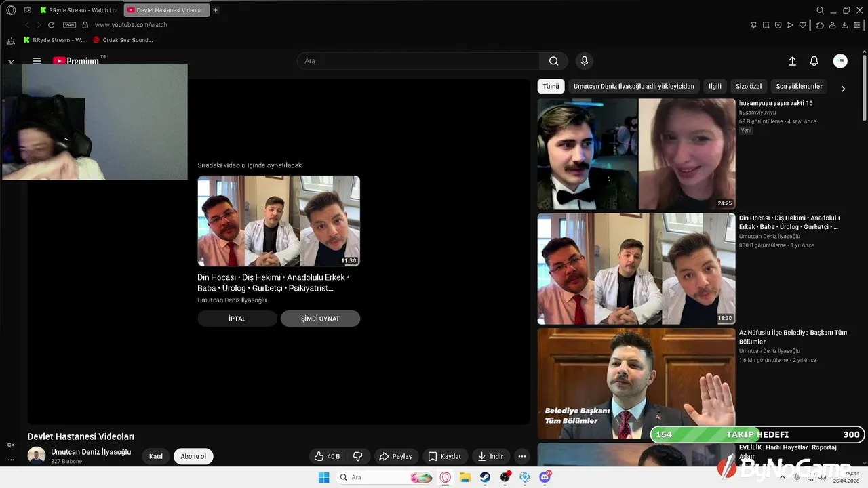Open the extensions cube icon

pos(820,25)
